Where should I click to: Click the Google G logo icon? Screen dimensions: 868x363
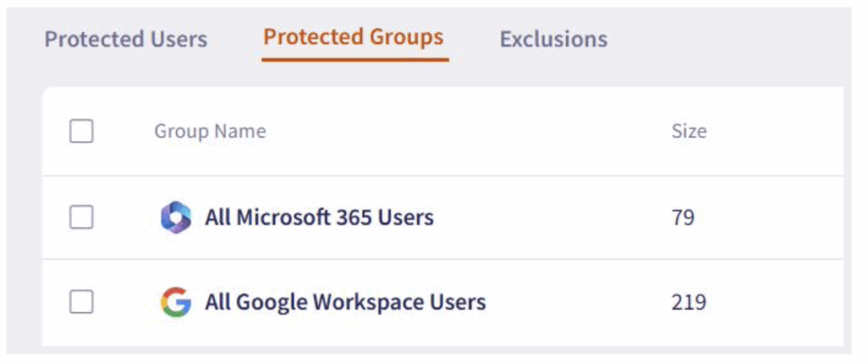176,302
